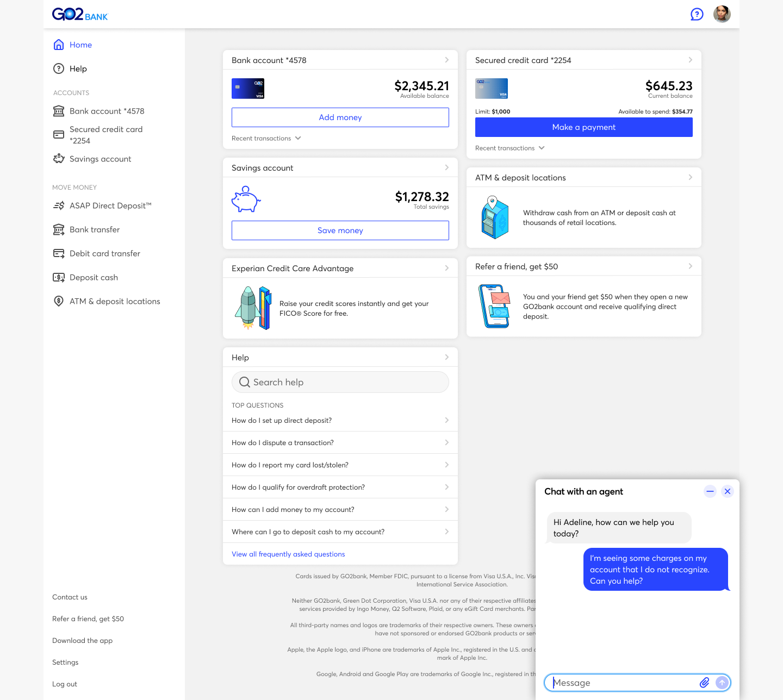783x700 pixels.
Task: Open the user profile avatar
Action: [x=722, y=14]
